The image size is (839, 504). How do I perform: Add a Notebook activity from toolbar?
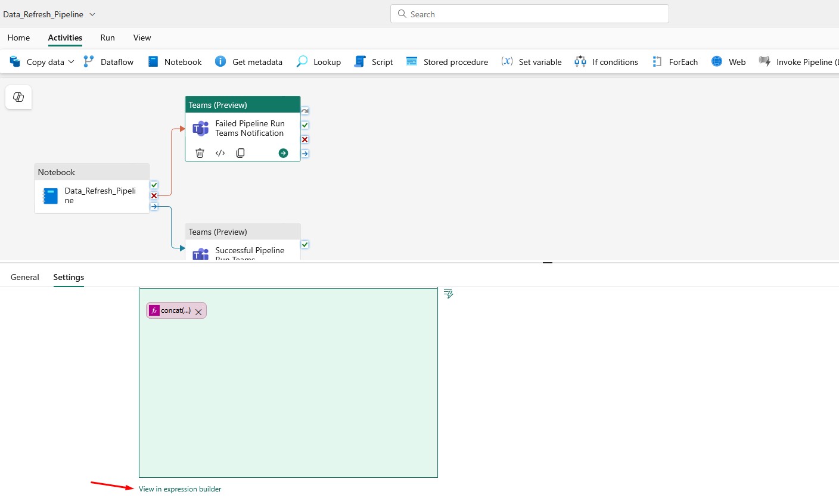click(x=175, y=62)
